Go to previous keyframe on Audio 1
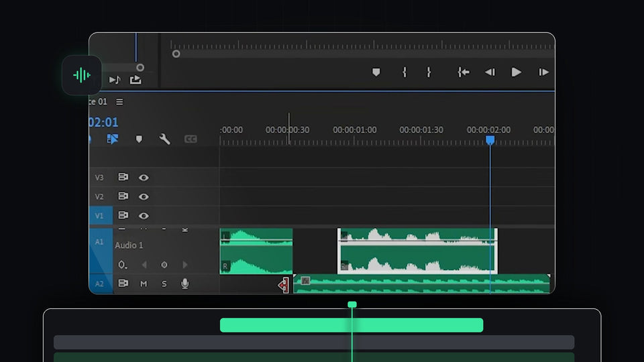644x362 pixels. pos(144,265)
